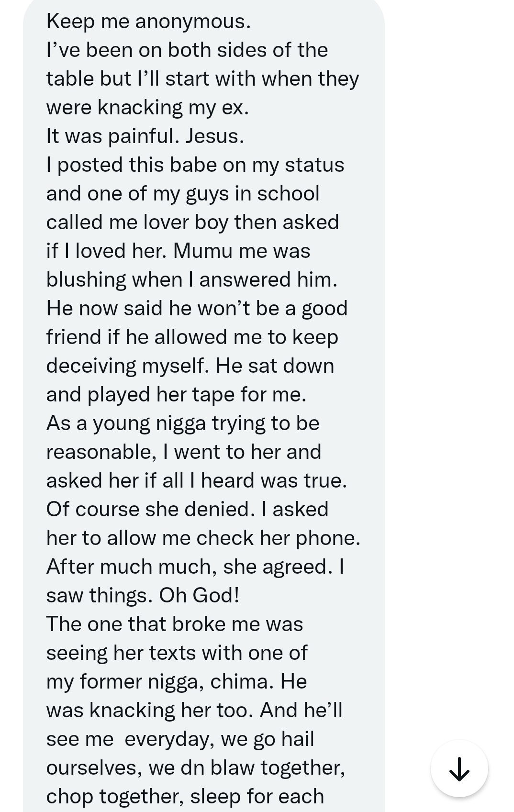Click the line 'her to allow me check her phone.'

tap(203, 538)
